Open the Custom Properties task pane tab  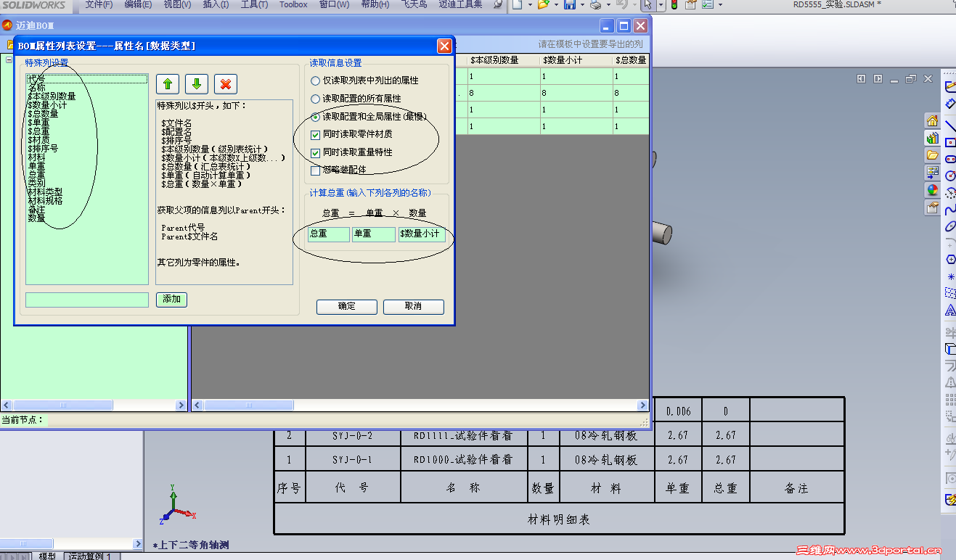point(932,208)
